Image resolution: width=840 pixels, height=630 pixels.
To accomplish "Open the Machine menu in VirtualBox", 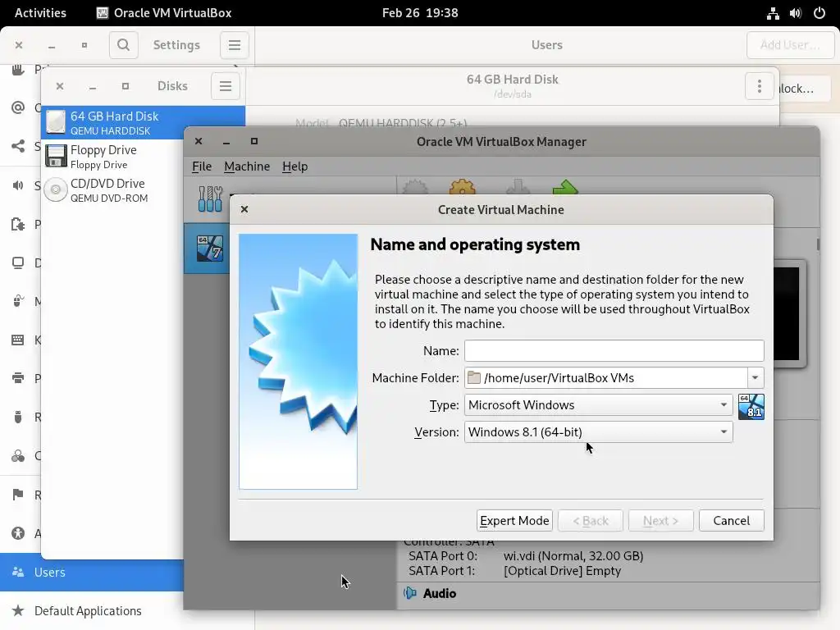I will pyautogui.click(x=247, y=166).
